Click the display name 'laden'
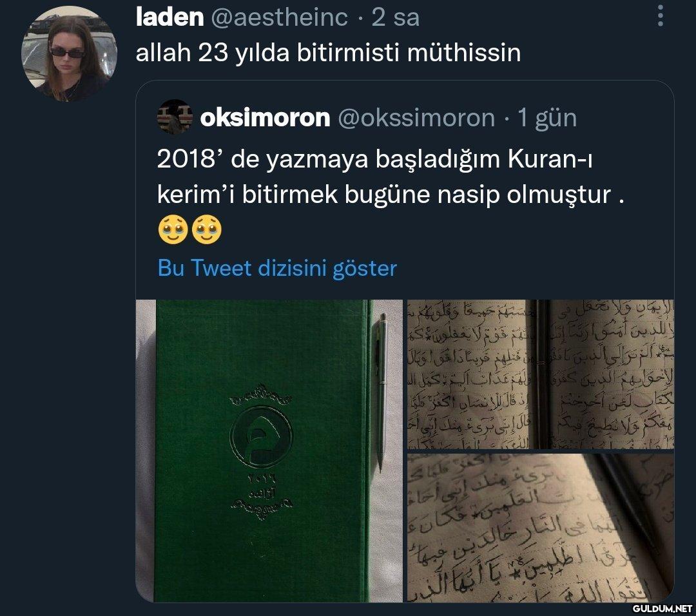Viewport: 696px width, 616px height. coord(169,17)
